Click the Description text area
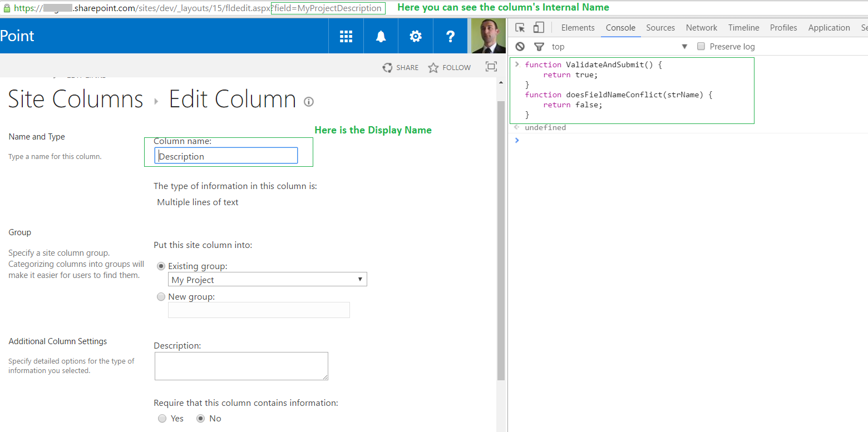The height and width of the screenshot is (432, 868). (x=241, y=366)
